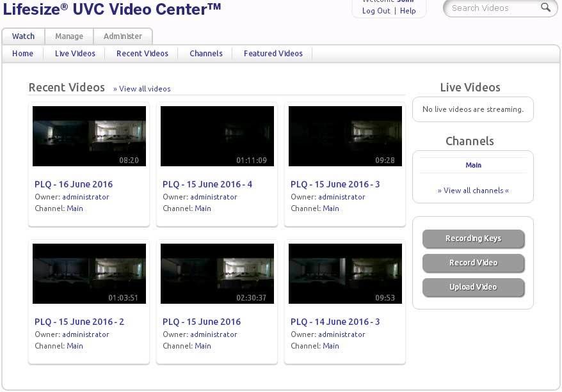This screenshot has width=562, height=392.
Task: Open PLQ - 16 June 2016 thumbnail
Action: click(89, 136)
